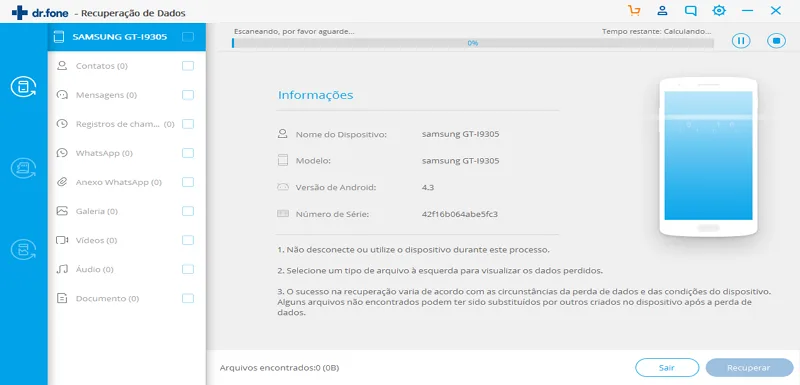The width and height of the screenshot is (800, 385).
Task: Click the Nome do Dispositivo person icon
Action: (283, 134)
